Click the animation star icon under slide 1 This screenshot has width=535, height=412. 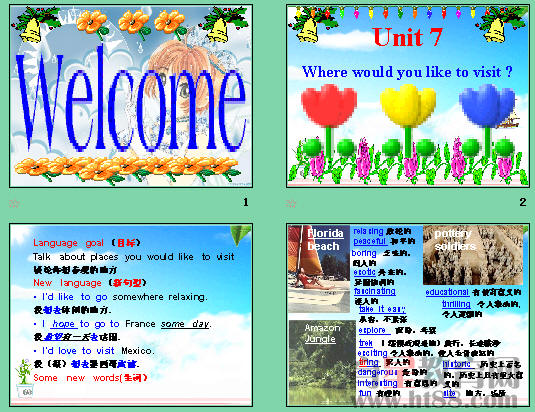14,204
